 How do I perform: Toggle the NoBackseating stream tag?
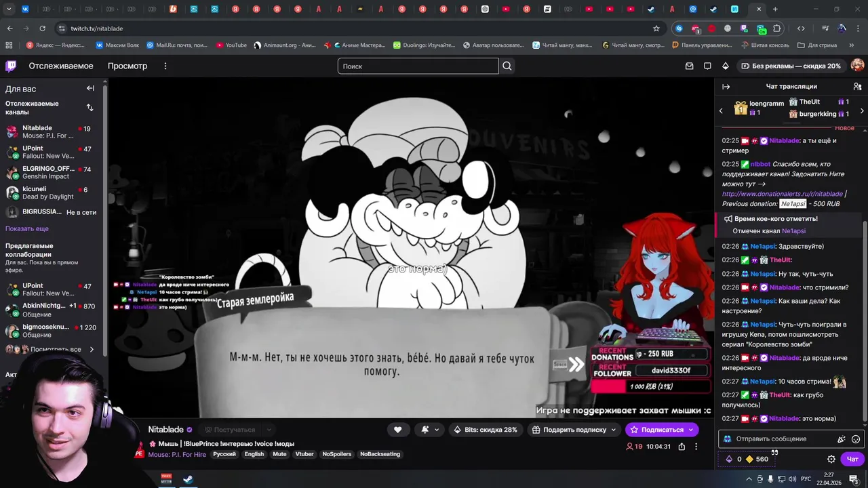[380, 454]
